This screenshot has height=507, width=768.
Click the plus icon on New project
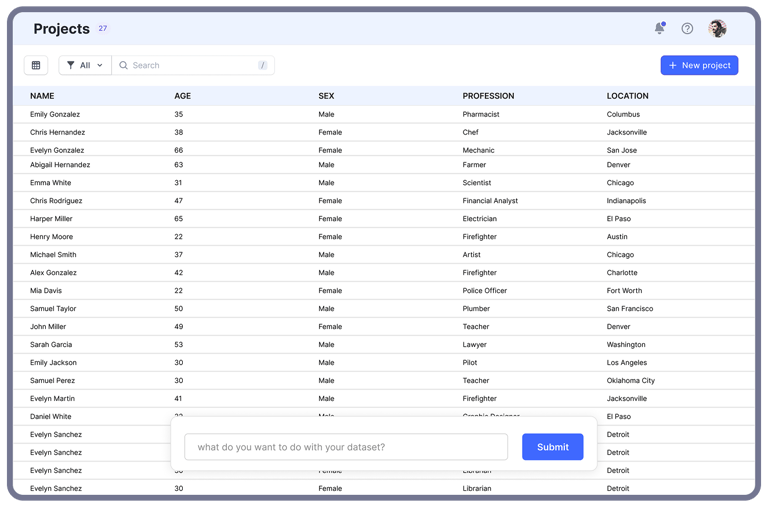[x=673, y=65]
